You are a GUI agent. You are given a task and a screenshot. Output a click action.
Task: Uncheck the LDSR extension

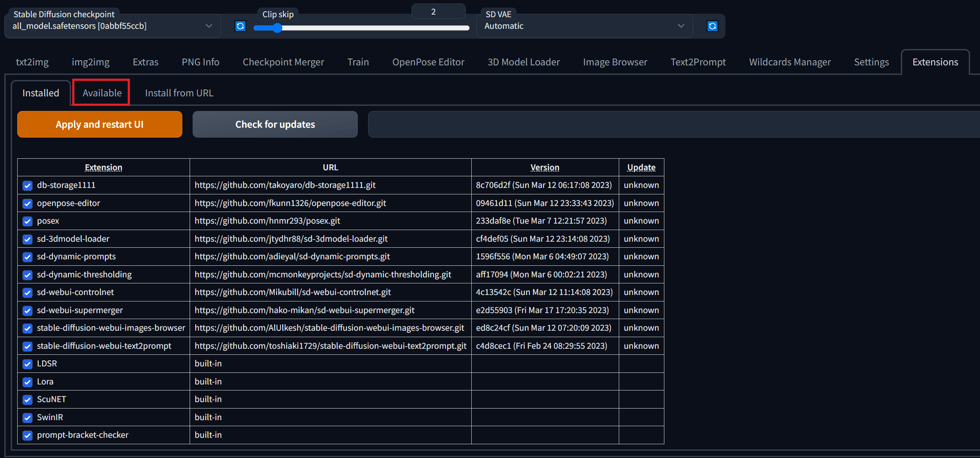pyautogui.click(x=27, y=364)
